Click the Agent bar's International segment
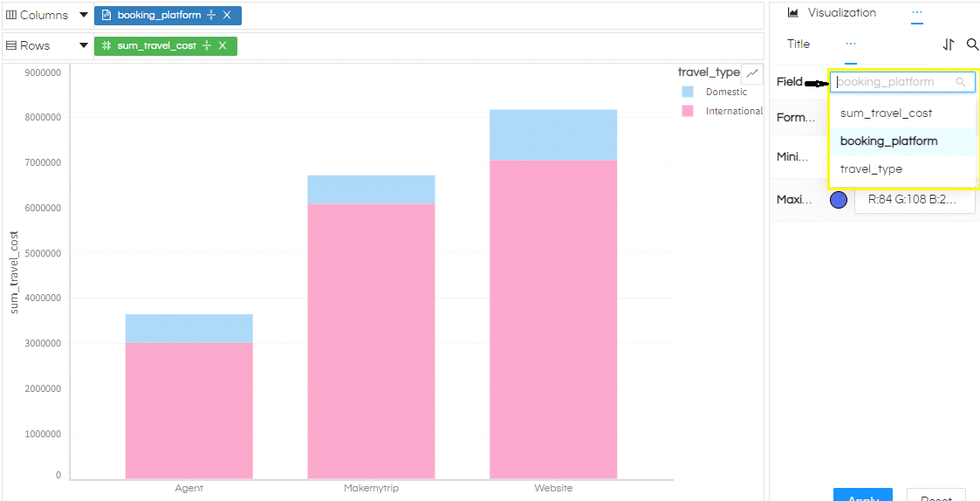 pyautogui.click(x=189, y=410)
